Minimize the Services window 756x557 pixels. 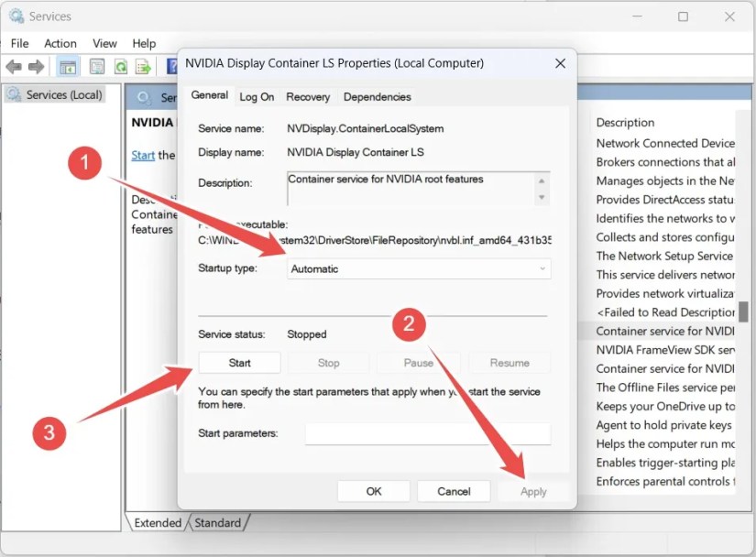click(637, 16)
